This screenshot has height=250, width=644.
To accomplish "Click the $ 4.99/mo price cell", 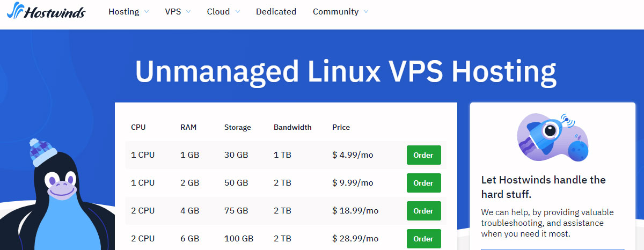I will coord(353,155).
